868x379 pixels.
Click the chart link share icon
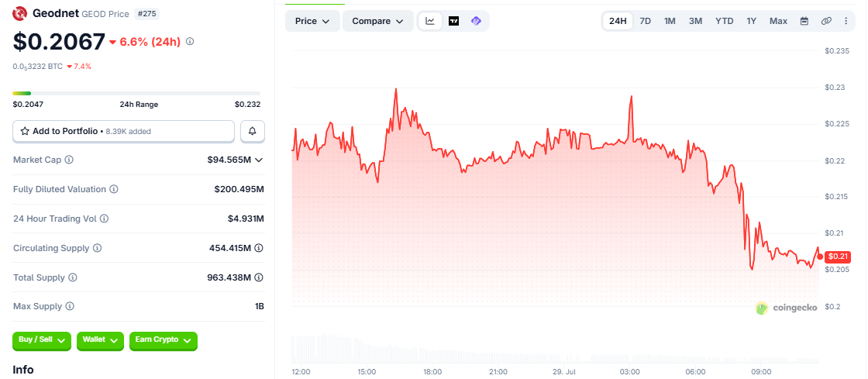click(x=826, y=21)
